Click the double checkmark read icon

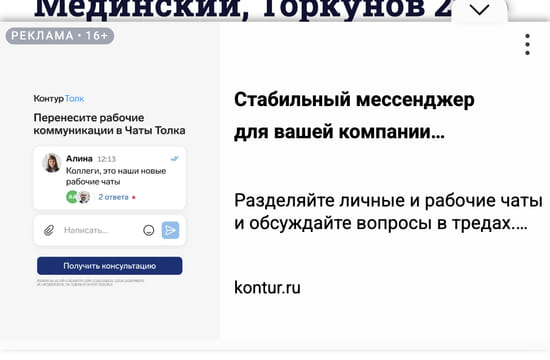point(174,159)
